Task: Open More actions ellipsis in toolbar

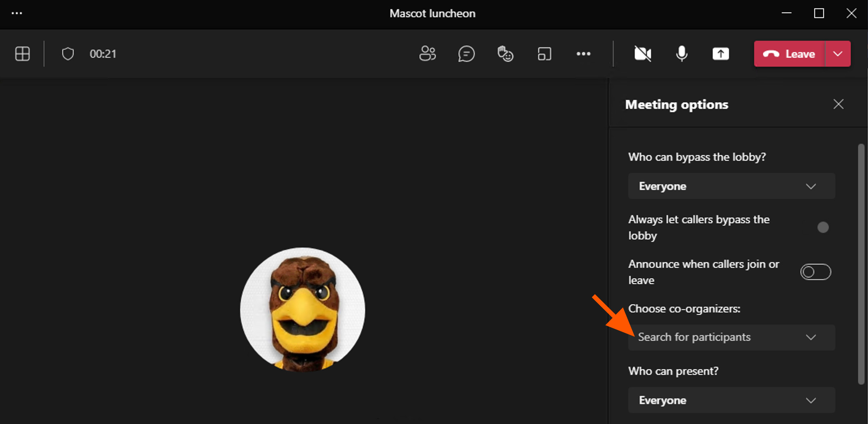Action: pos(583,54)
